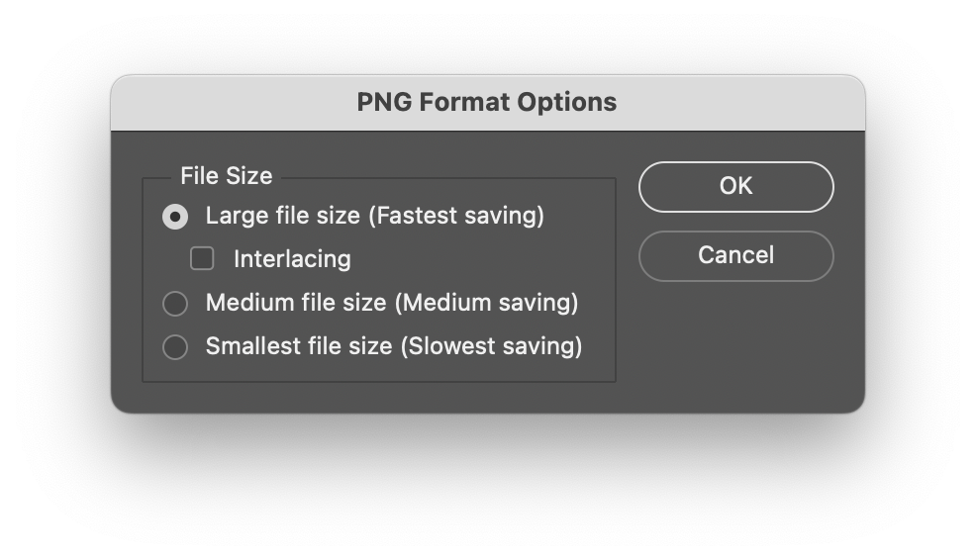Dismiss the dialog using Cancel
This screenshot has width=976, height=560.
click(x=735, y=255)
